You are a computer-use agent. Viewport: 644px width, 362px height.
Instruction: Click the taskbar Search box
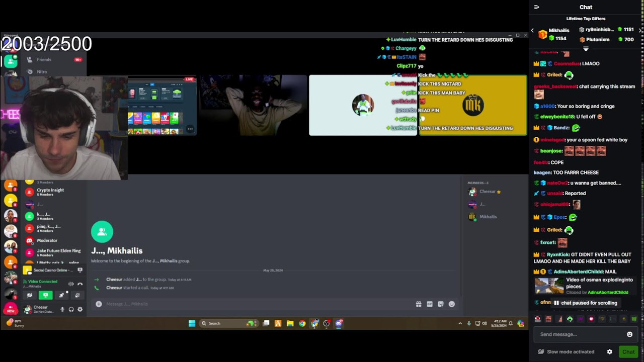click(229, 323)
